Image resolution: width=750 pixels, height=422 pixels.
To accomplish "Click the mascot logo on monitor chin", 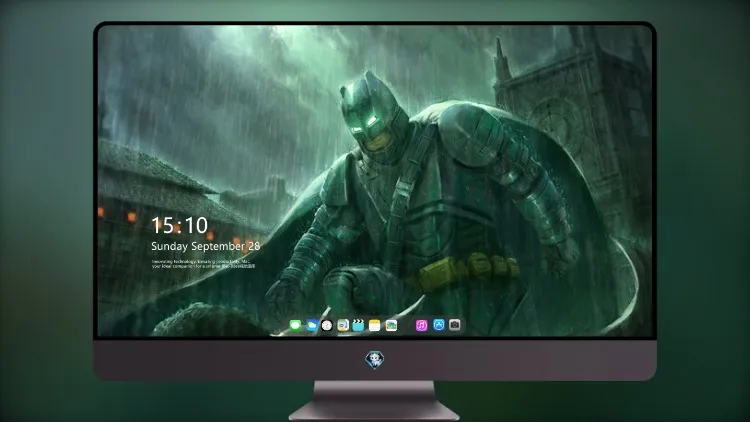I will 375,360.
